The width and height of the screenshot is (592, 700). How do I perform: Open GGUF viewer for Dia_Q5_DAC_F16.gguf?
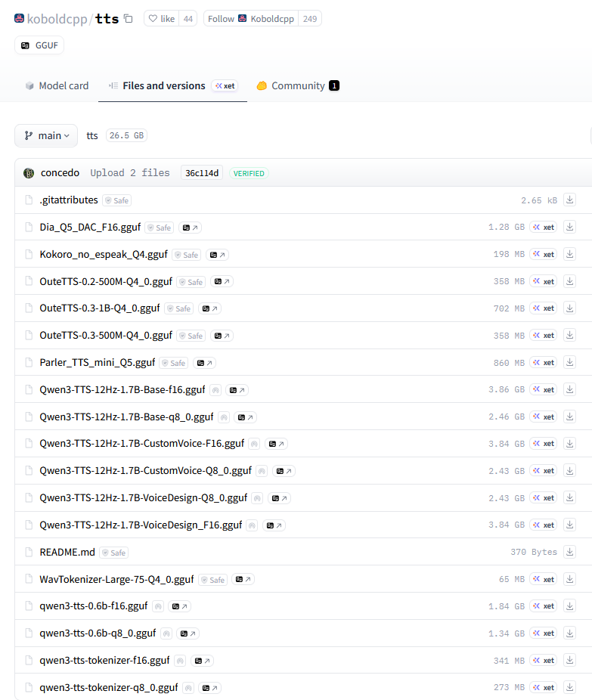pyautogui.click(x=191, y=228)
